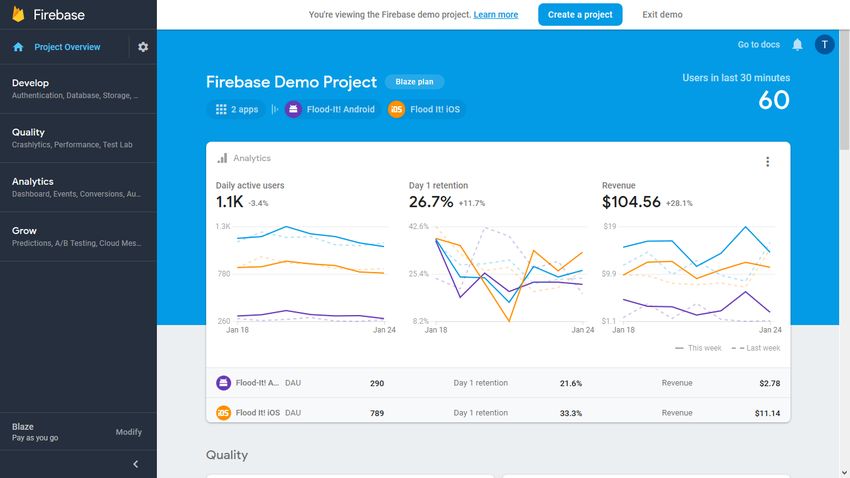Click the Revenue $104.56 value
This screenshot has width=850, height=478.
(x=631, y=202)
